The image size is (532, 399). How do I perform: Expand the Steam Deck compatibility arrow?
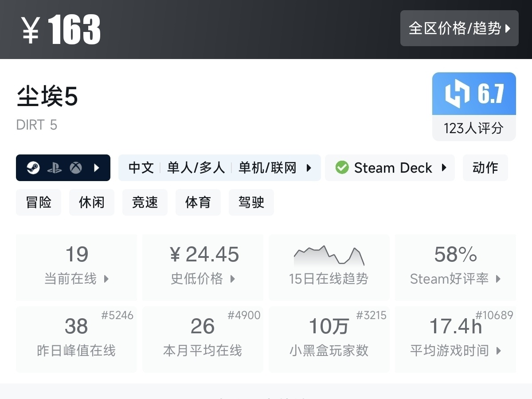(444, 168)
